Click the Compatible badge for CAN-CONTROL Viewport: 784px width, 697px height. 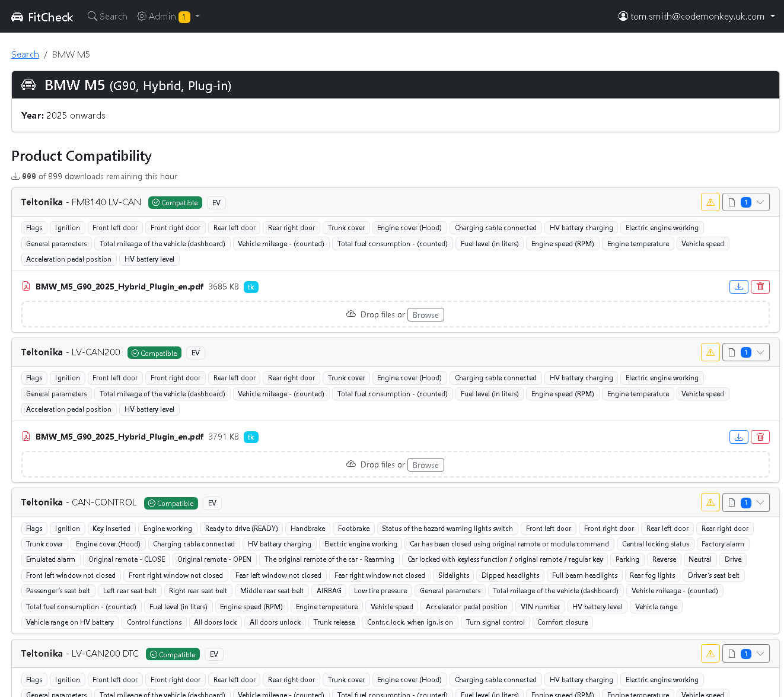[x=171, y=504]
